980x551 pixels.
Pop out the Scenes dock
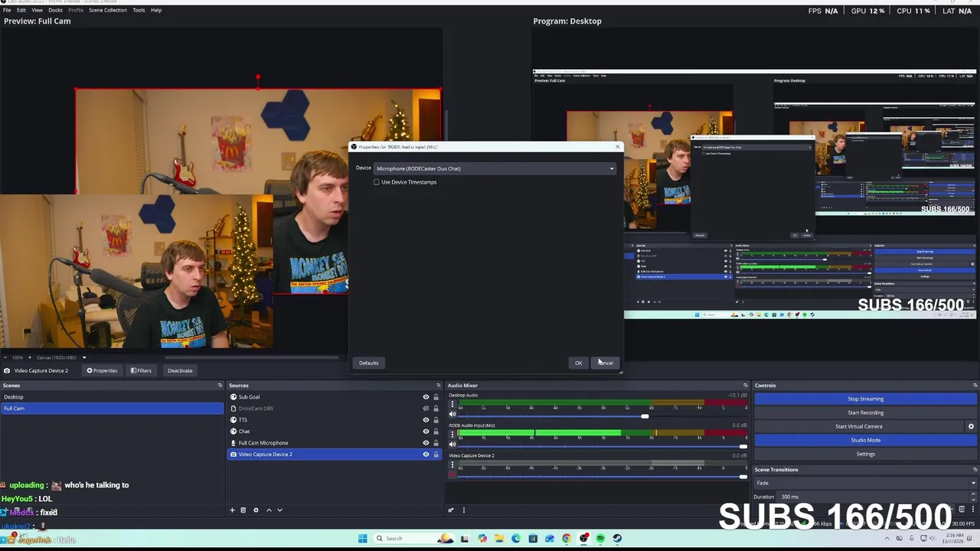click(220, 386)
